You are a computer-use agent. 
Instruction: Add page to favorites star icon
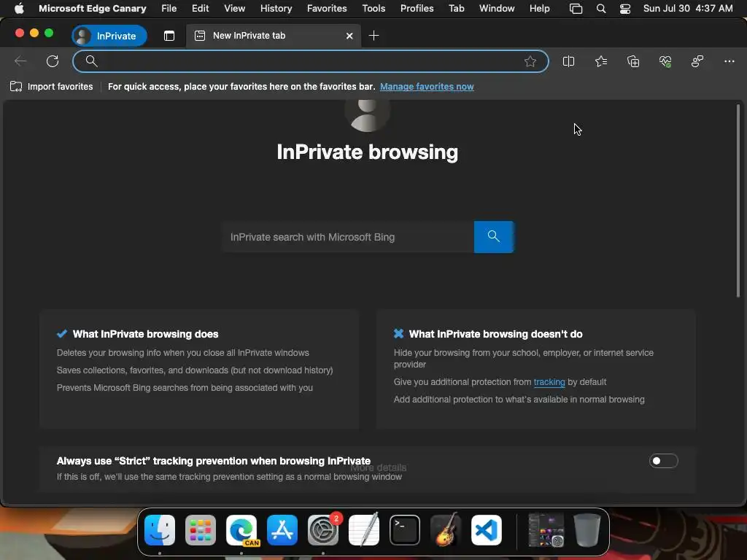pyautogui.click(x=530, y=61)
